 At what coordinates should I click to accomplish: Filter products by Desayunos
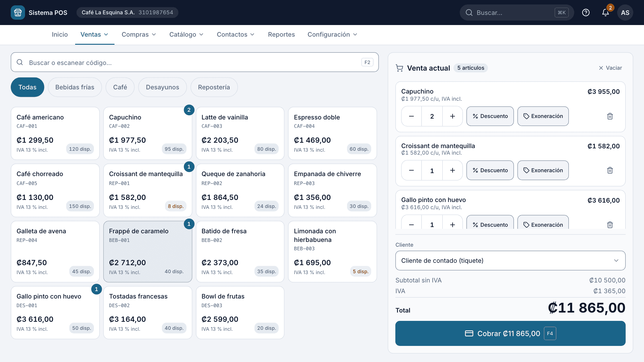(162, 87)
